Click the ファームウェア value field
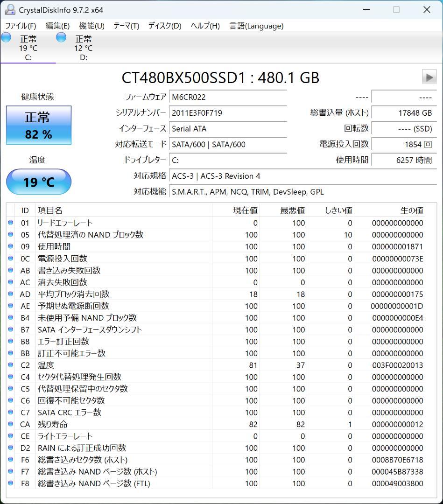Viewport: 443px width, 504px height. click(228, 97)
